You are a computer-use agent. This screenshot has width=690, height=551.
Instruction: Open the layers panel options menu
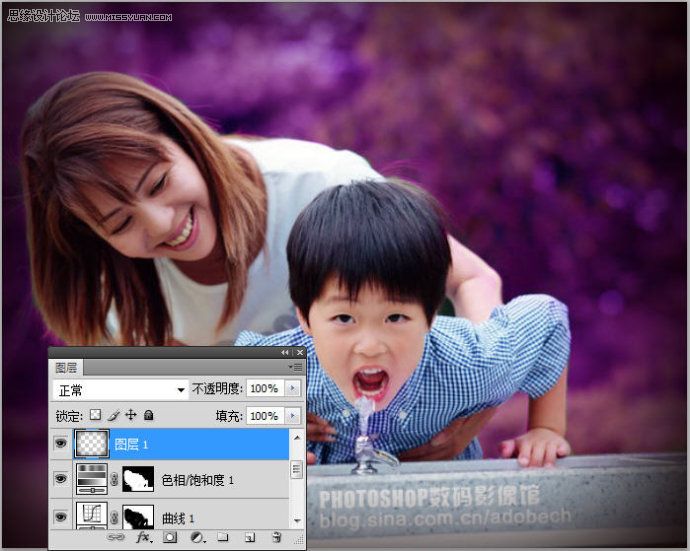tap(296, 367)
